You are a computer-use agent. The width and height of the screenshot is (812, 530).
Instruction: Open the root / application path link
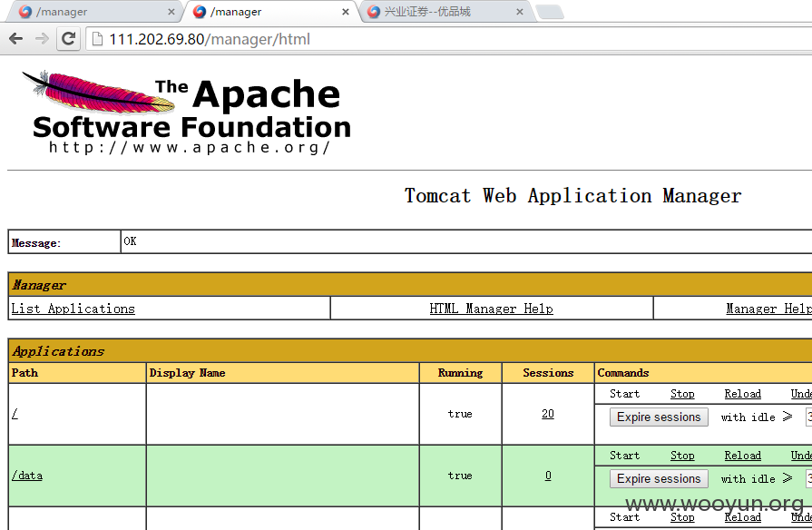(x=15, y=414)
